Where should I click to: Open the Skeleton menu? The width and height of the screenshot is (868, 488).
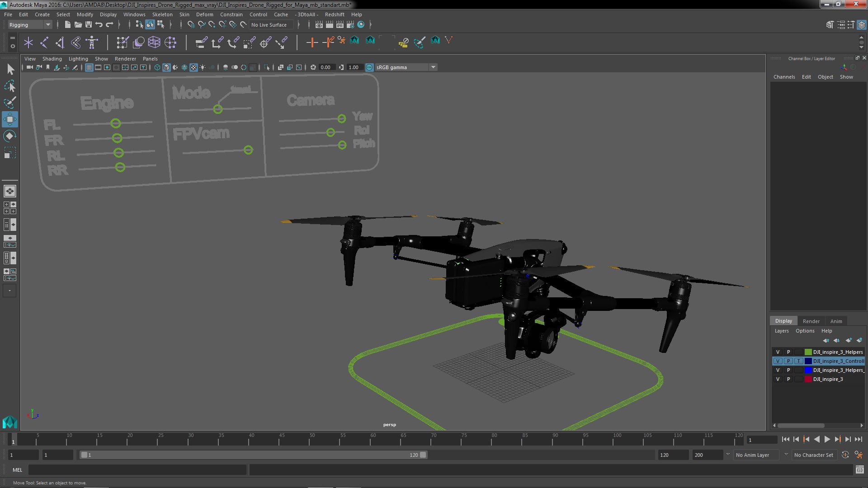pos(162,14)
